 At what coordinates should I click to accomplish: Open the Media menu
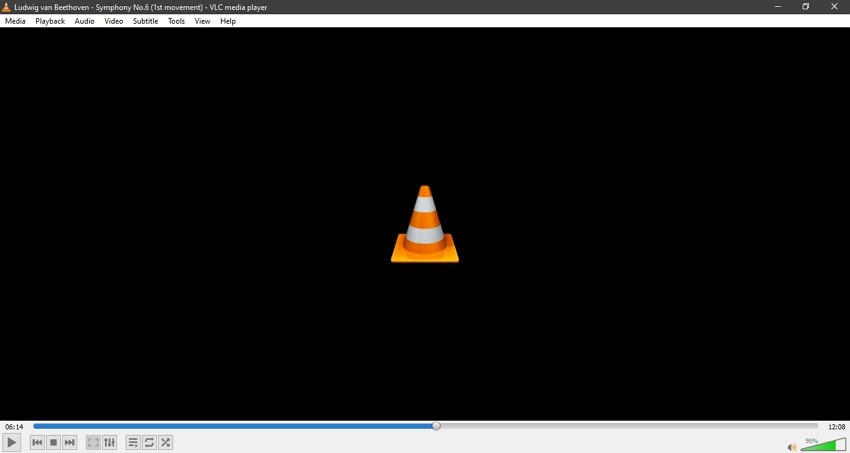[x=15, y=21]
